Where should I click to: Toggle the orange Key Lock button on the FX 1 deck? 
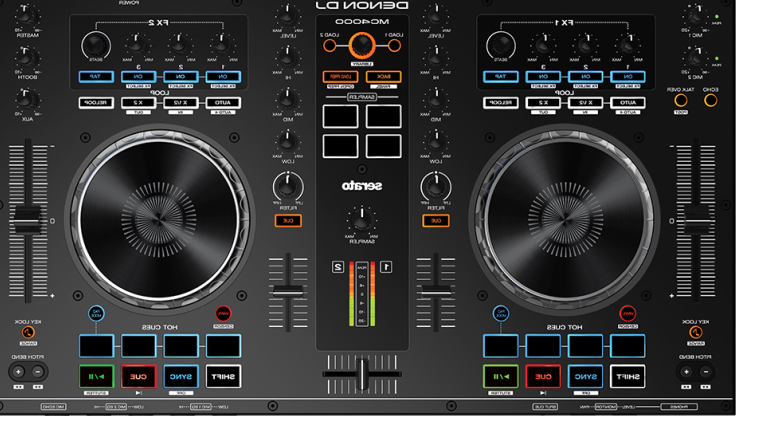click(x=695, y=332)
